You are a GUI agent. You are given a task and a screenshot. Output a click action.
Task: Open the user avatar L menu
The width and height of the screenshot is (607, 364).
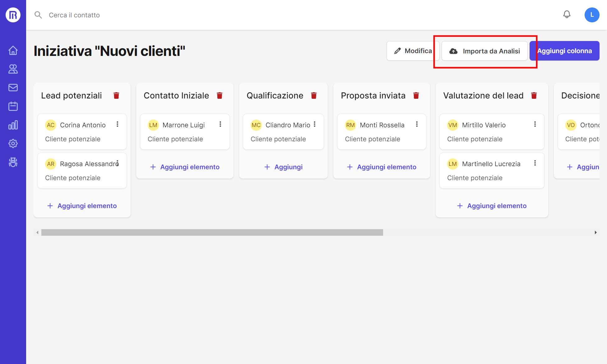(592, 15)
